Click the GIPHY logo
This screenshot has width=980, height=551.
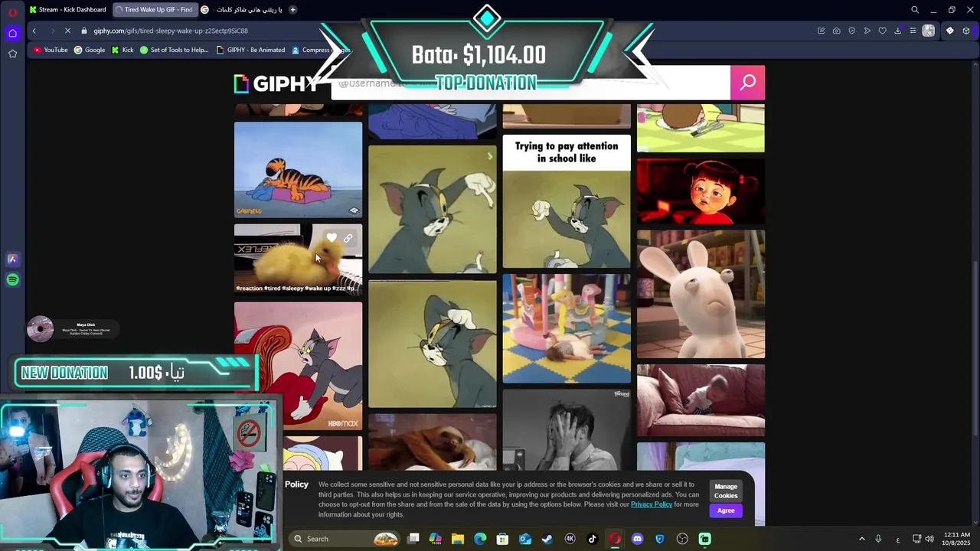pos(276,83)
